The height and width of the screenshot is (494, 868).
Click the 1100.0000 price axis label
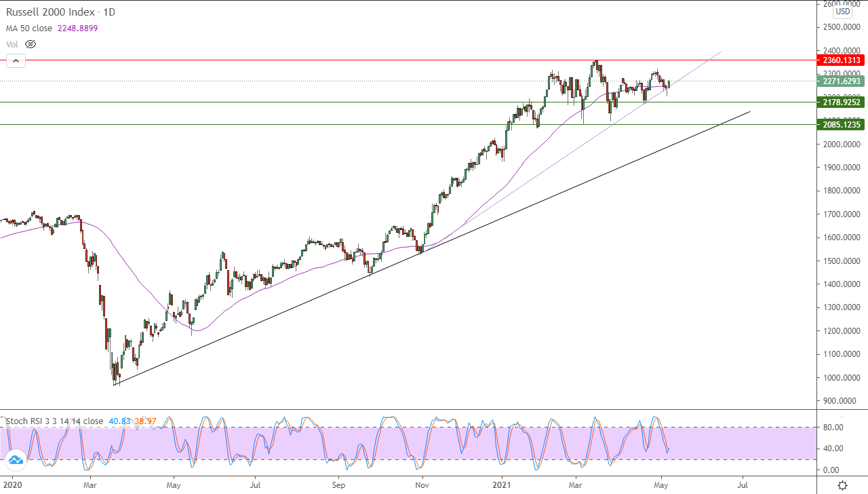[x=842, y=354]
